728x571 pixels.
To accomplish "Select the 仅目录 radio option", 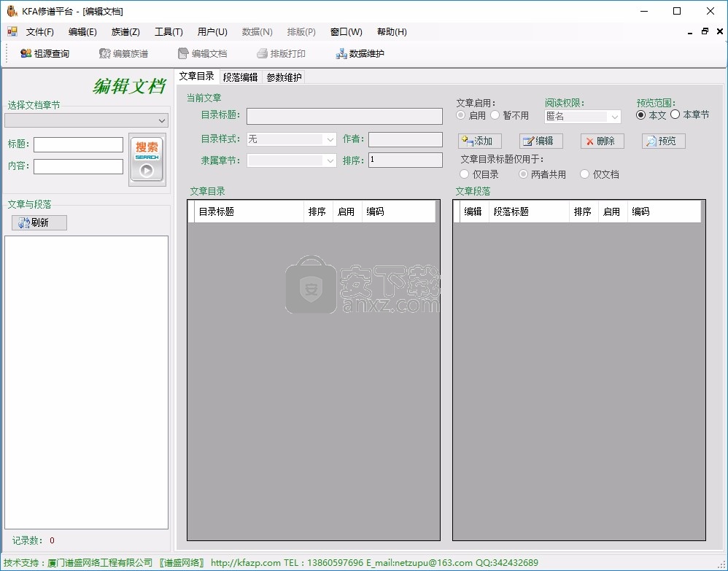I will 464,174.
